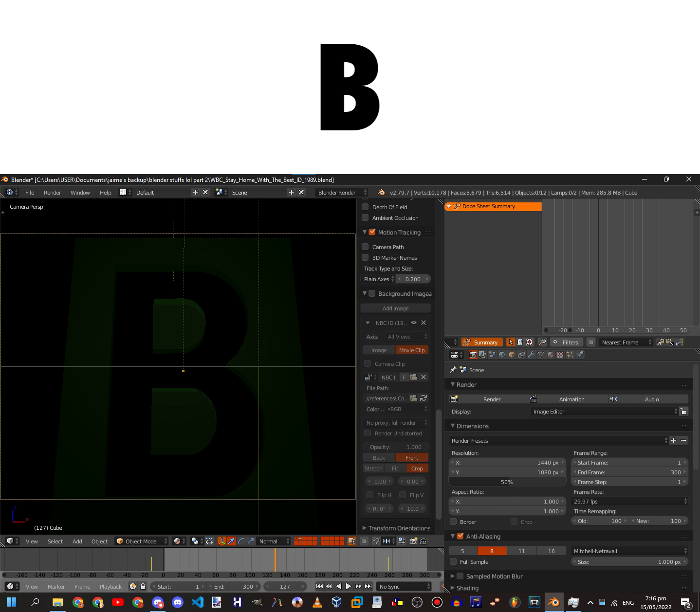The width and height of the screenshot is (700, 612).
Task: Open the Object properties tab (cube icon)
Action: tap(512, 355)
